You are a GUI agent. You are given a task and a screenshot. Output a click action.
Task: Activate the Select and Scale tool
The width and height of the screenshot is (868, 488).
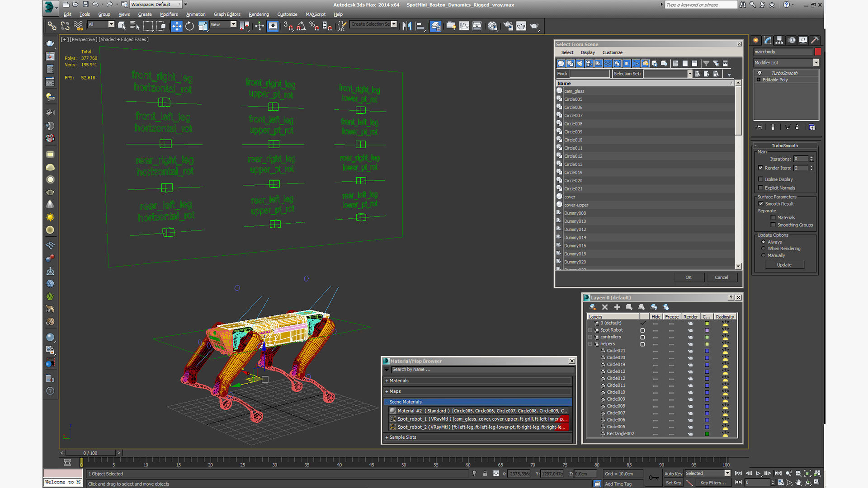pos(203,26)
